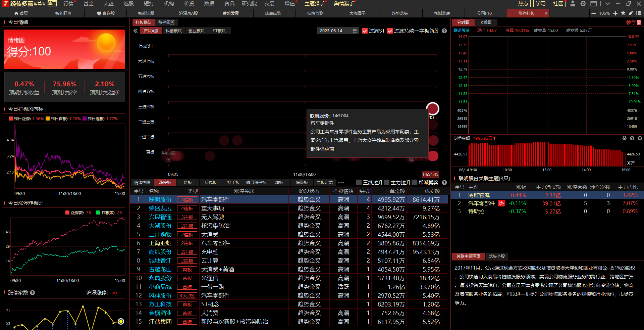Zoom out with the minus icon

click(x=594, y=13)
